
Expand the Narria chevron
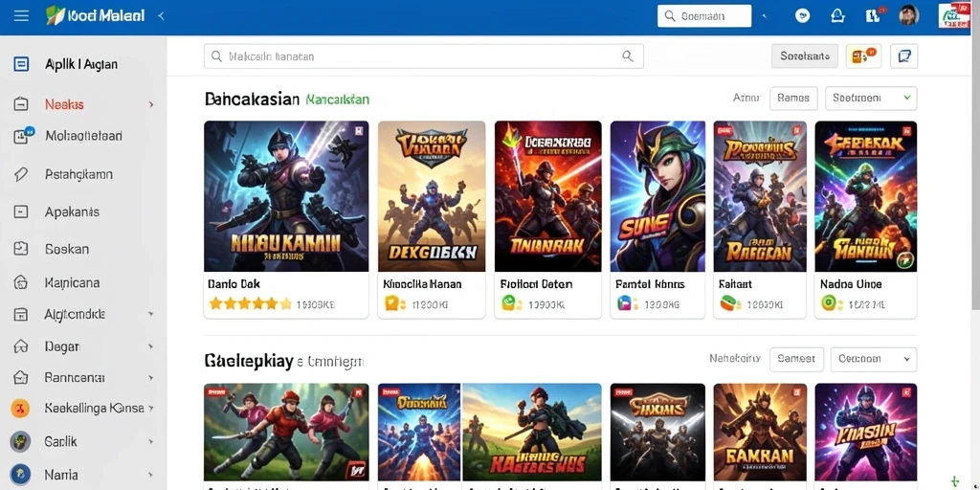tap(150, 475)
